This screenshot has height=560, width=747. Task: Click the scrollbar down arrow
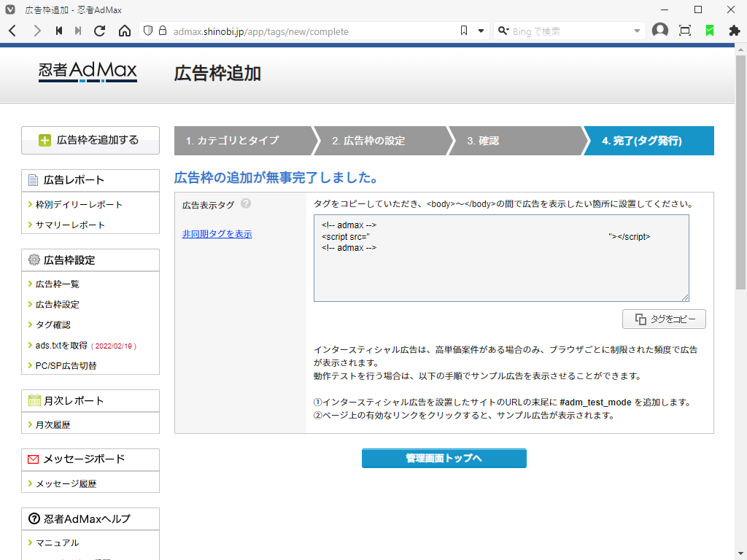(741, 555)
